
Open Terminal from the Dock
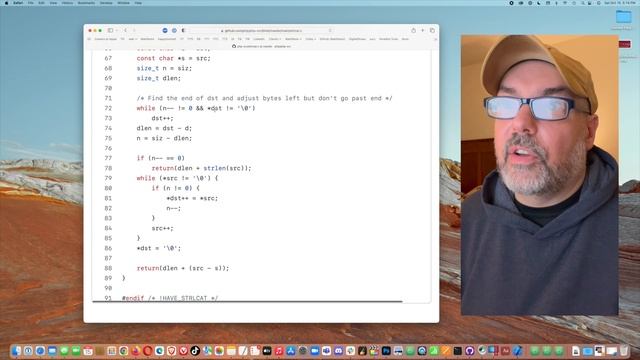[x=458, y=351]
